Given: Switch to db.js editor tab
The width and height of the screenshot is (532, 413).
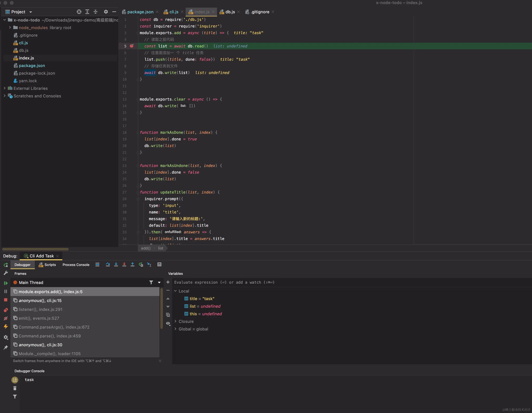Looking at the screenshot, I should 230,12.
